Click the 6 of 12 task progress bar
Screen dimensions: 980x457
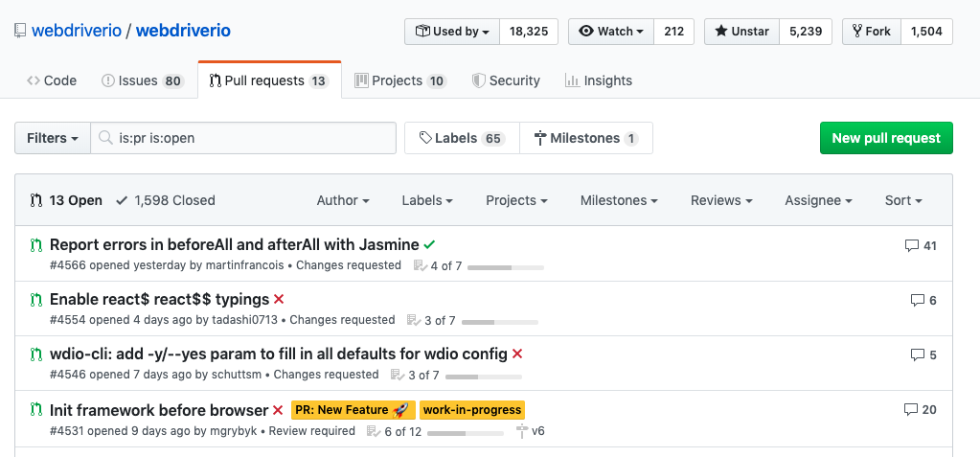(x=466, y=433)
